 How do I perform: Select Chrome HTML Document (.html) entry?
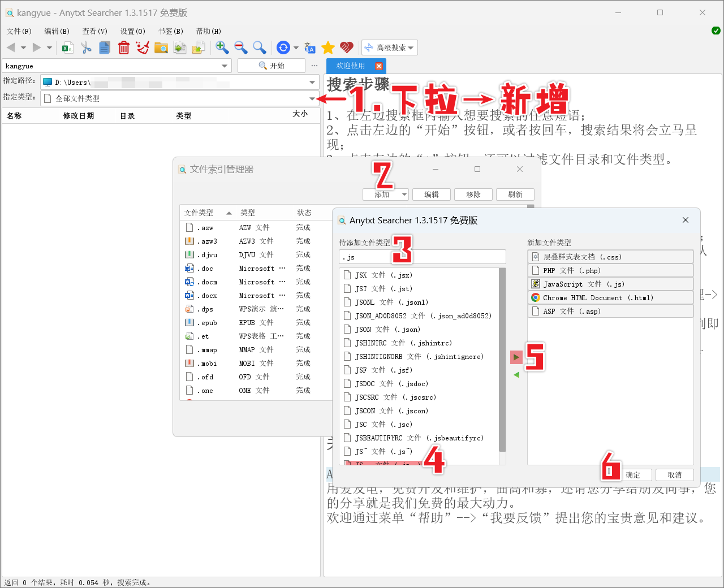tap(610, 297)
